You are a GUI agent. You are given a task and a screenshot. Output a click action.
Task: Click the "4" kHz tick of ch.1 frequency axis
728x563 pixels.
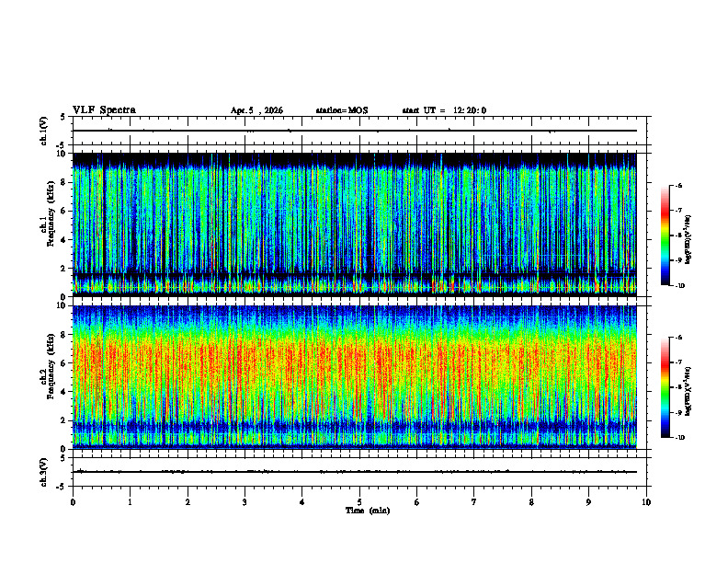[x=64, y=240]
